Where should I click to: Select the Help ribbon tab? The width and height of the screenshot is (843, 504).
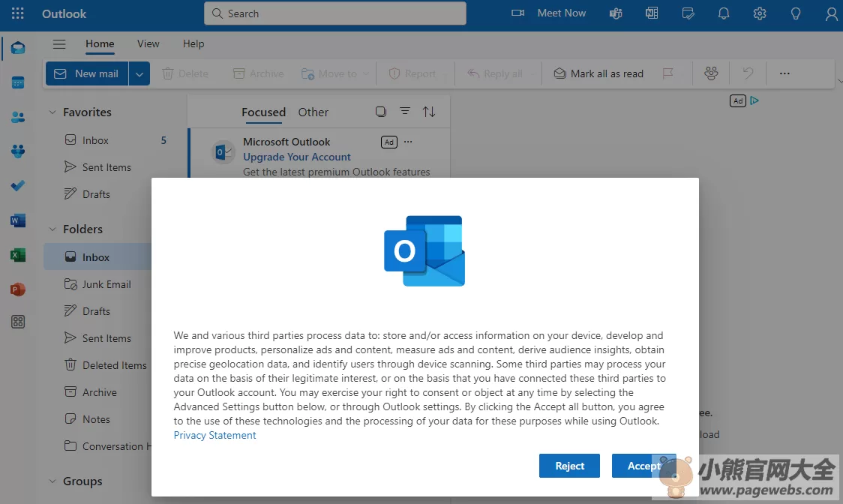[193, 43]
